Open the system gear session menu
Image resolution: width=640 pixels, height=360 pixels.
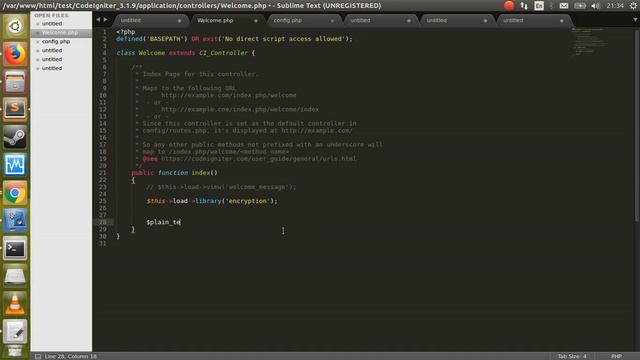(633, 6)
